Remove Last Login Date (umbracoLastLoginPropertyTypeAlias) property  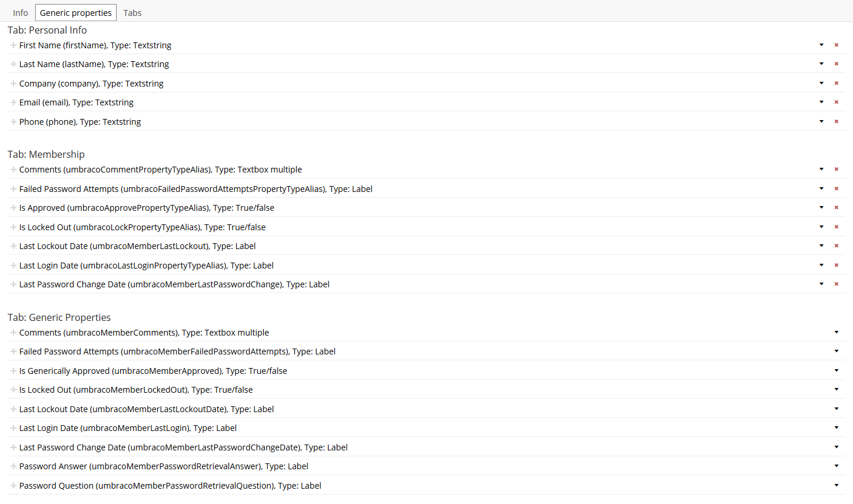[x=836, y=265]
